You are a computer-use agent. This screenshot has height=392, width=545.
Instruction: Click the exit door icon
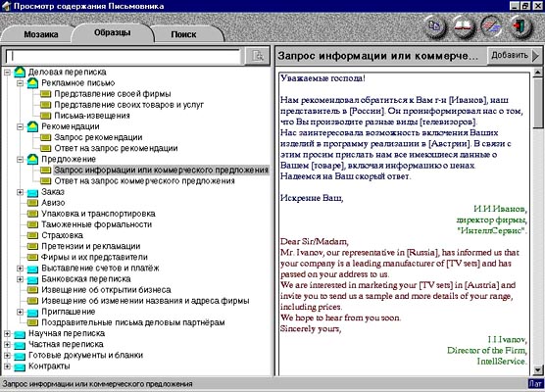point(520,26)
